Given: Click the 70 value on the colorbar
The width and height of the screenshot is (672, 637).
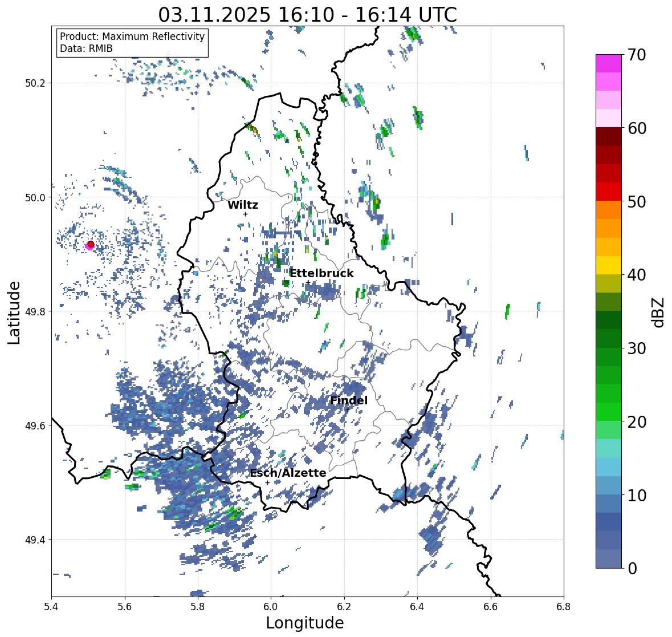Looking at the screenshot, I should 636,55.
